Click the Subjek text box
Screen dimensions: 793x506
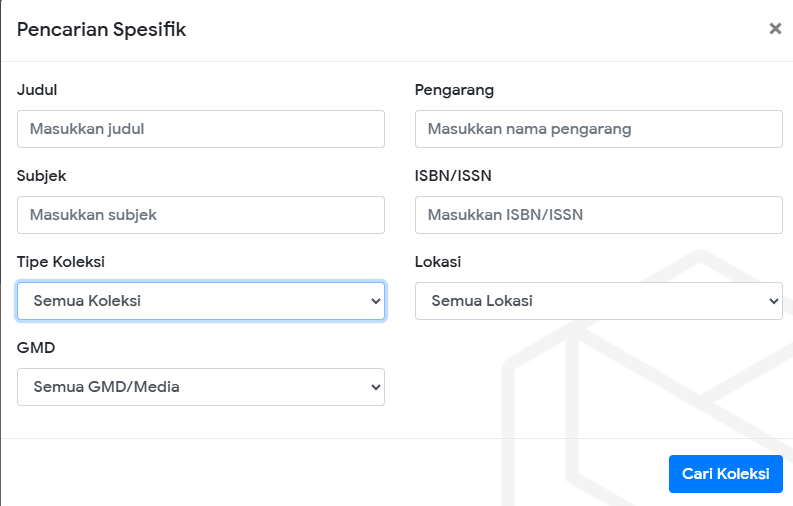pos(200,215)
